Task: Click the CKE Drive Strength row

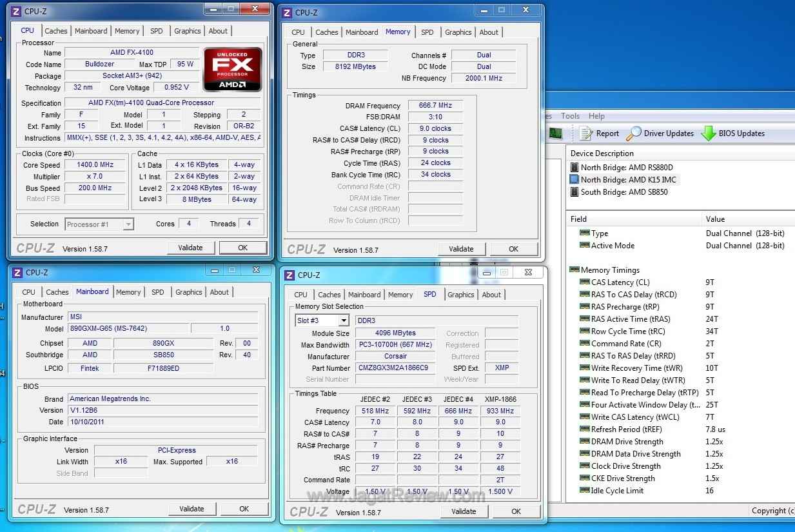Action: click(x=680, y=478)
